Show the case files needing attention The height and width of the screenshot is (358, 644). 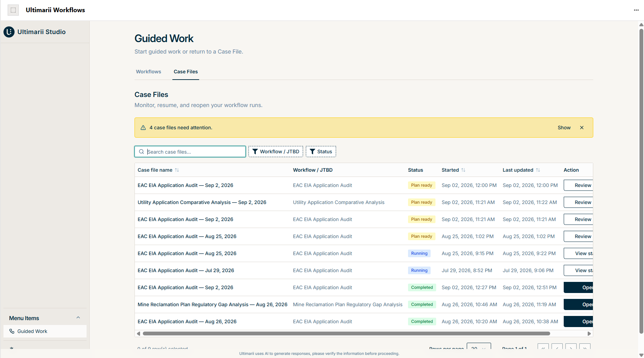tap(564, 128)
